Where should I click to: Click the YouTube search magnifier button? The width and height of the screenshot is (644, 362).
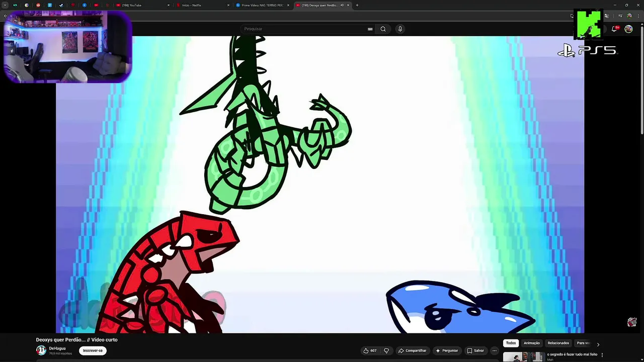pos(383,29)
